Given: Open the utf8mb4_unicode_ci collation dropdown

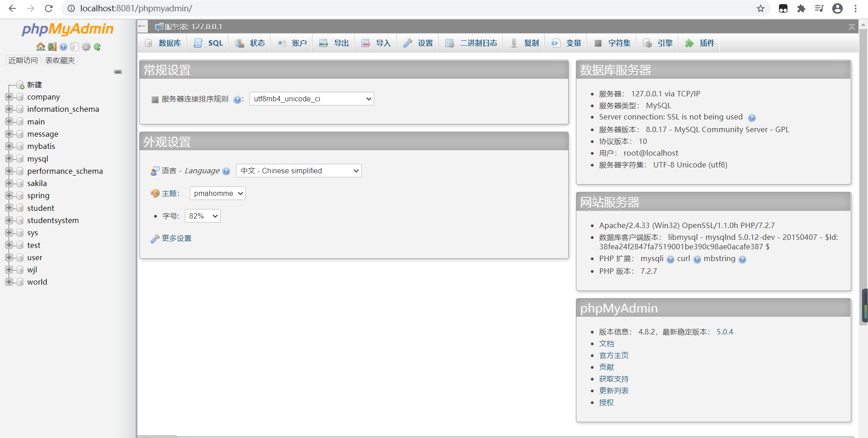Looking at the screenshot, I should click(x=312, y=99).
